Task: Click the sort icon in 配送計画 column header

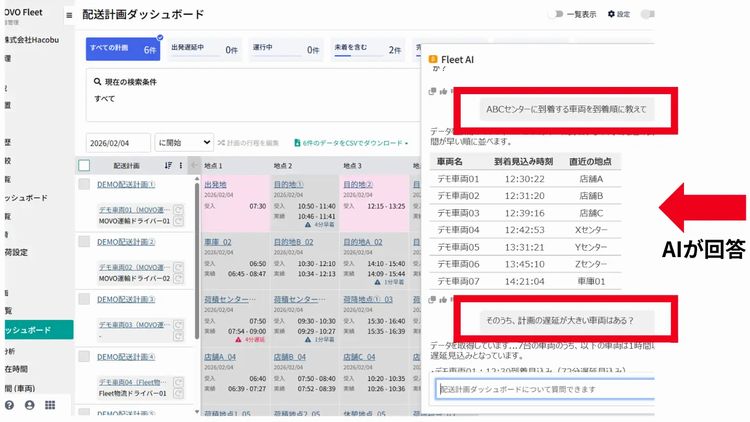Action: click(168, 165)
